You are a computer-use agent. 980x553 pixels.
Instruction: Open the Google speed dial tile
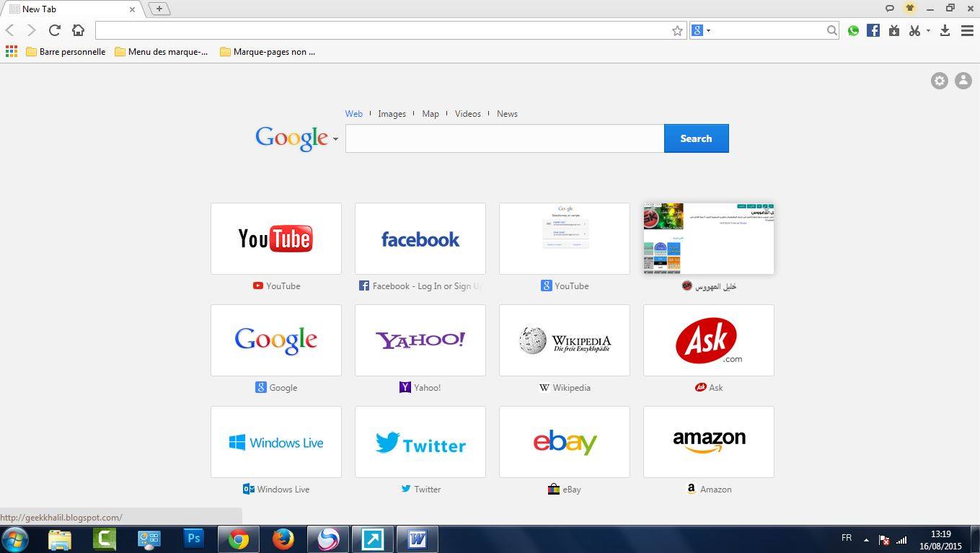point(276,340)
